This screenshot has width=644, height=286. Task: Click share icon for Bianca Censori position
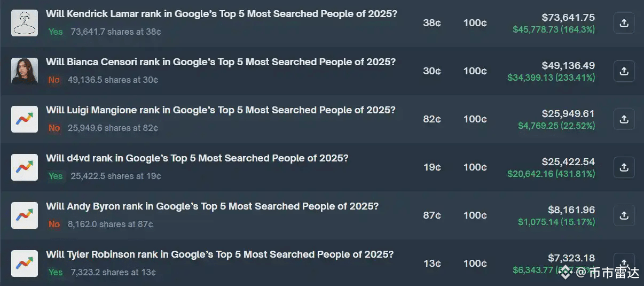624,71
